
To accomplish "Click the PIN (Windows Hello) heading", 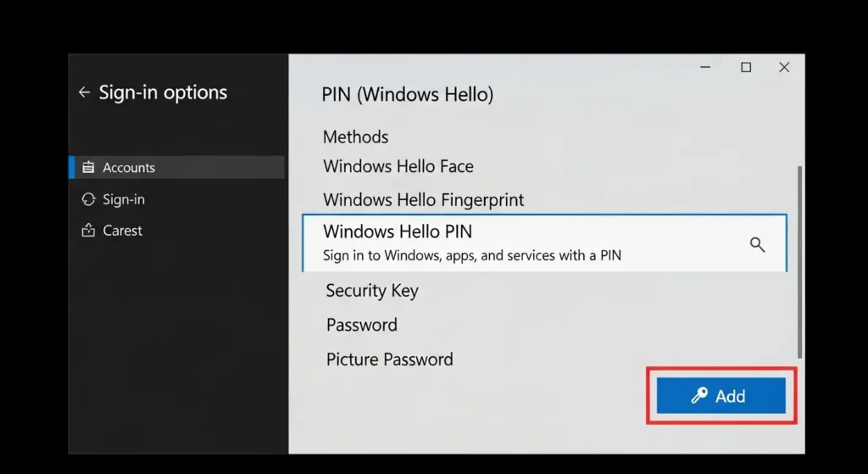I will click(408, 94).
